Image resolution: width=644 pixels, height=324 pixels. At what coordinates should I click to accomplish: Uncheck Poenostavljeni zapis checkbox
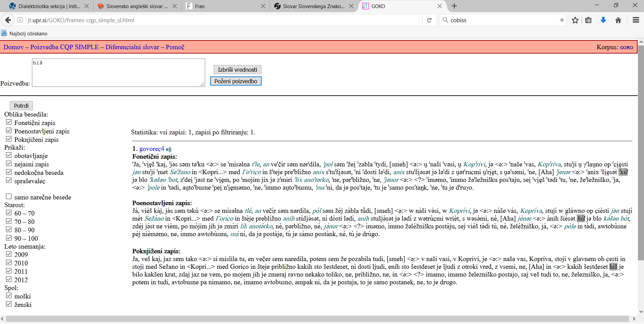(x=9, y=131)
